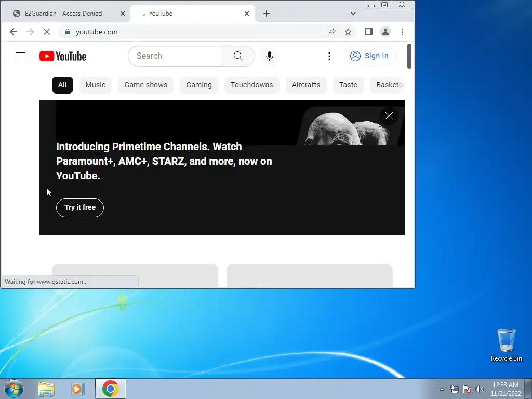The image size is (532, 399).
Task: Expand the tab search dropdown
Action: coord(353,14)
